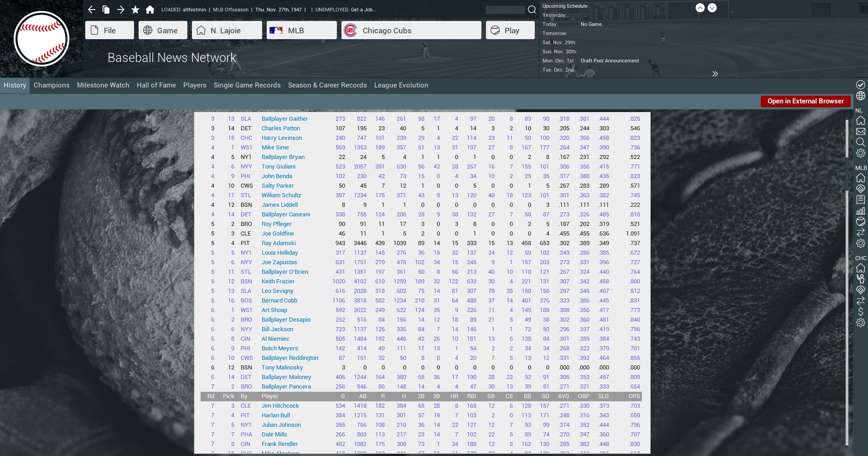Click the checkmark icon atop the right sidebar
This screenshot has width=868, height=456.
860,85
